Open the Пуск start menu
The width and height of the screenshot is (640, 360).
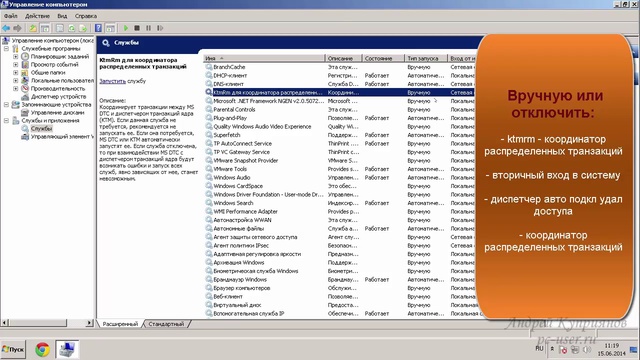click(x=13, y=349)
